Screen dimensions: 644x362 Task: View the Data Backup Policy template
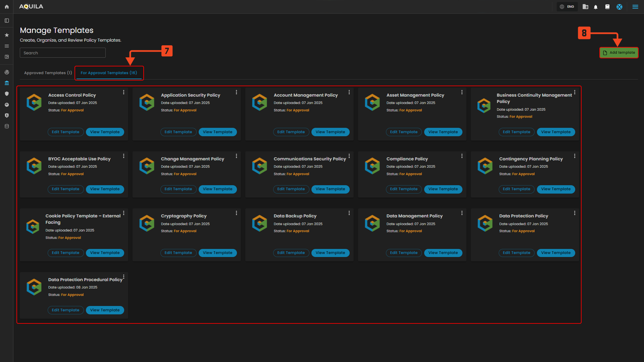click(x=330, y=253)
